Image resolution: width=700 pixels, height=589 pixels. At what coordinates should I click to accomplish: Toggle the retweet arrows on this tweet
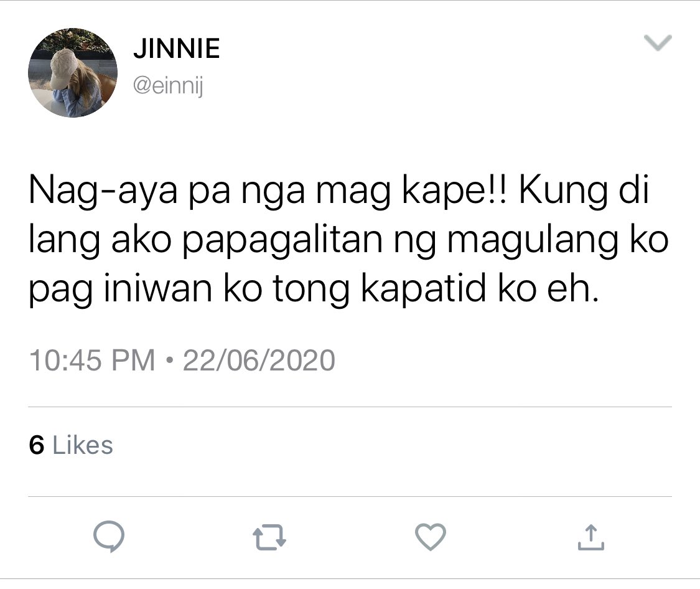point(269,537)
